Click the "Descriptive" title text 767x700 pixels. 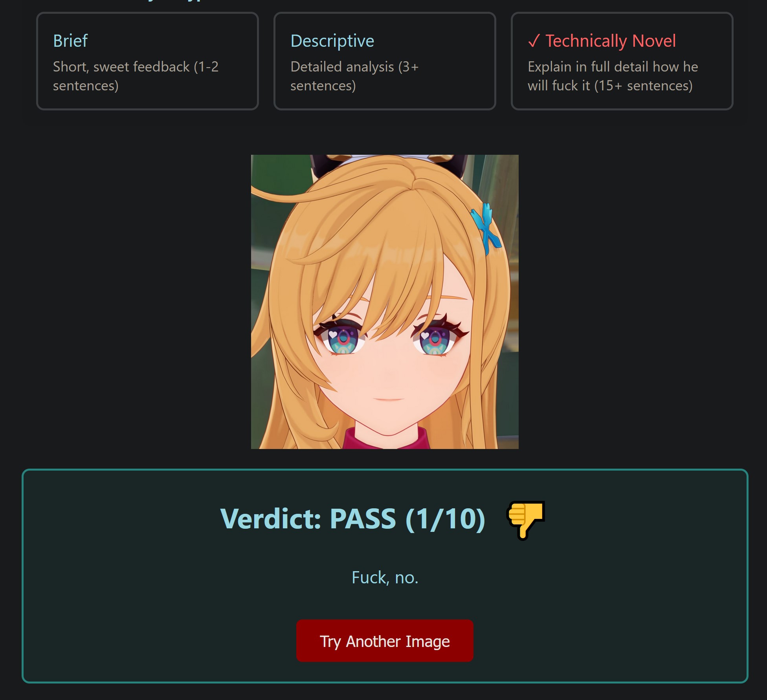click(x=332, y=41)
